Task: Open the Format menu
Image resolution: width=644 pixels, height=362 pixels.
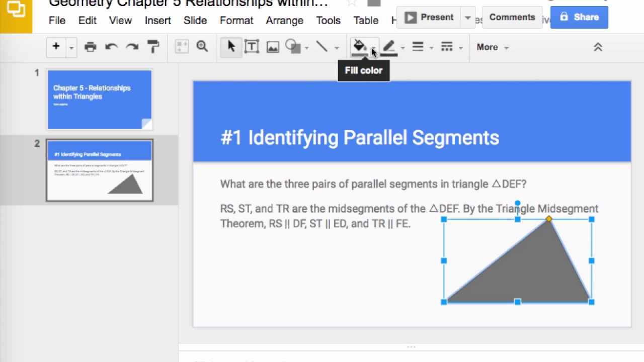Action: 236,21
